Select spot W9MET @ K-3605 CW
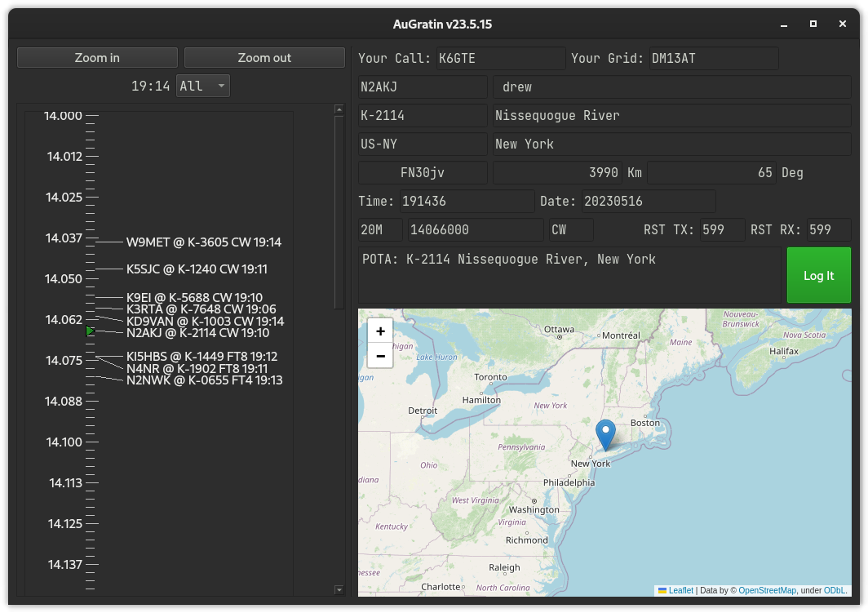Screen dimensions: 868x613 point(204,242)
